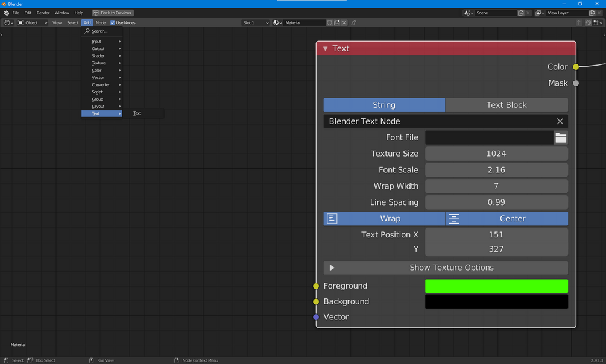
Task: Click the fake user shield icon
Action: (x=330, y=23)
